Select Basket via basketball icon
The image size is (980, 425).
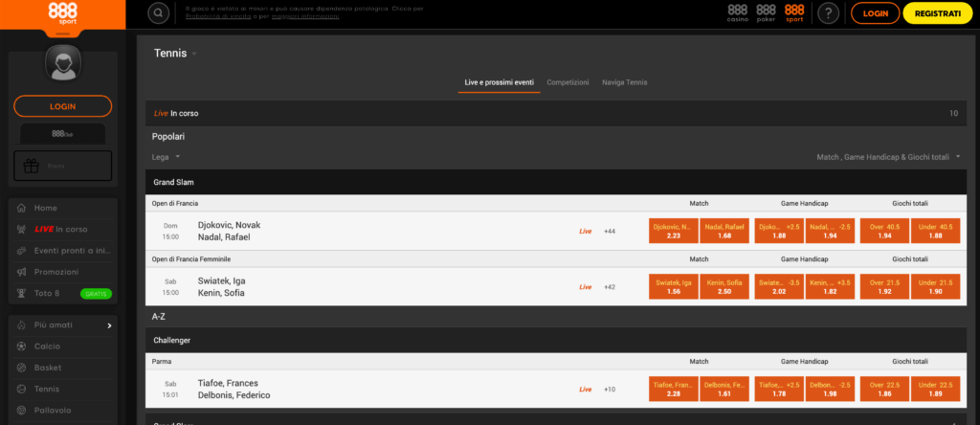22,368
